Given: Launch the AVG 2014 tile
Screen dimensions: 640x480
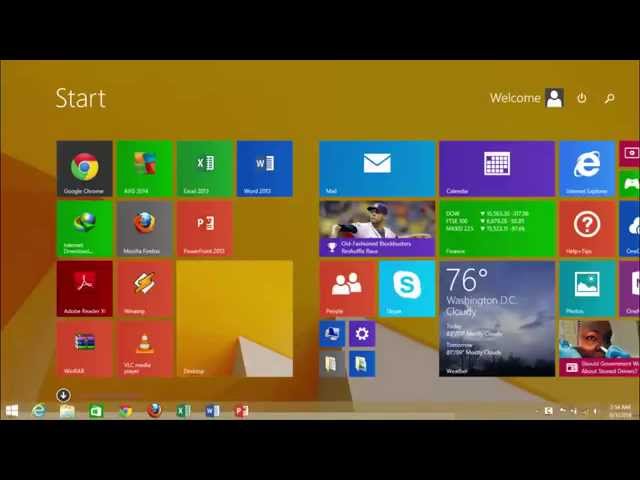Looking at the screenshot, I should tap(144, 169).
